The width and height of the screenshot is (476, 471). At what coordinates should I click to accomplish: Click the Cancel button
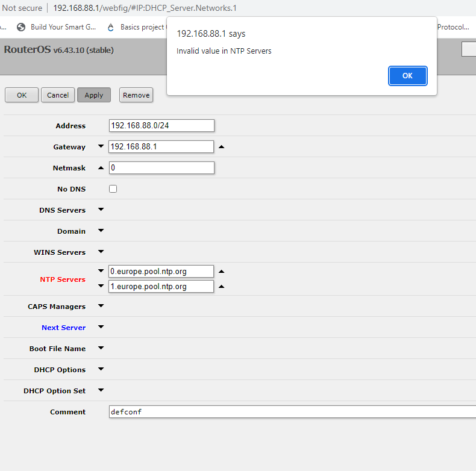tap(58, 95)
